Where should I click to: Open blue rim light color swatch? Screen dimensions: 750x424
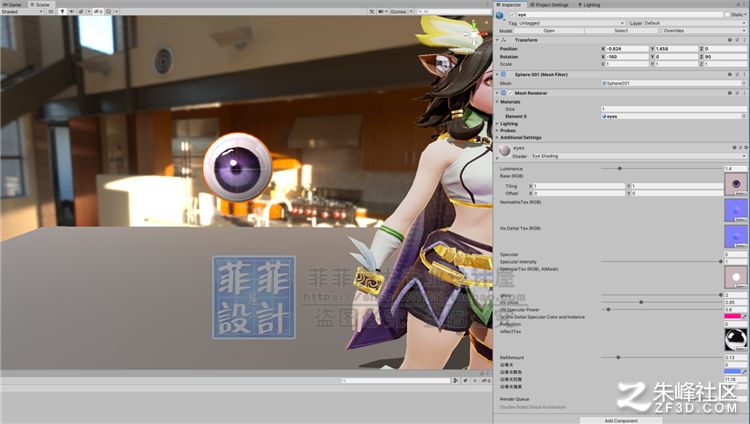[x=733, y=371]
